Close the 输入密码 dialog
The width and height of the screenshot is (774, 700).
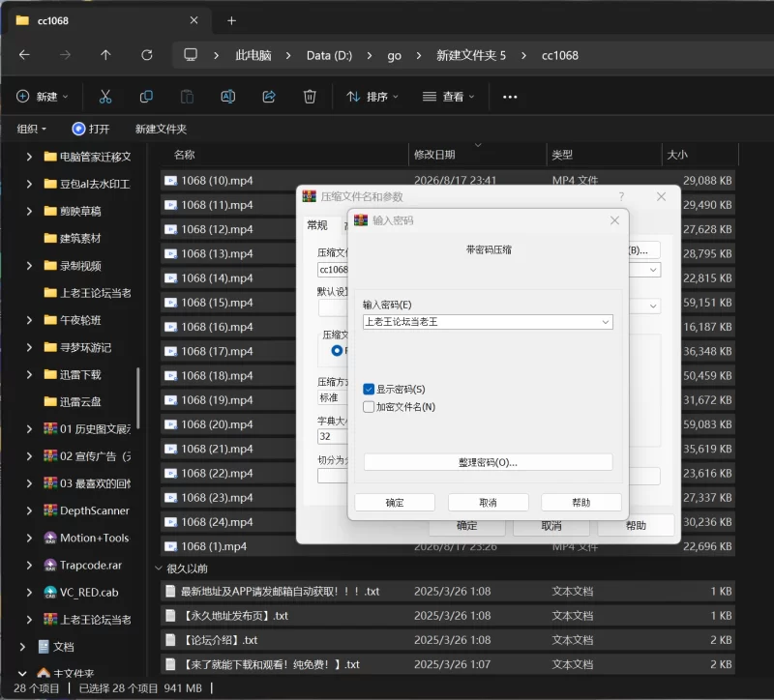pos(614,220)
